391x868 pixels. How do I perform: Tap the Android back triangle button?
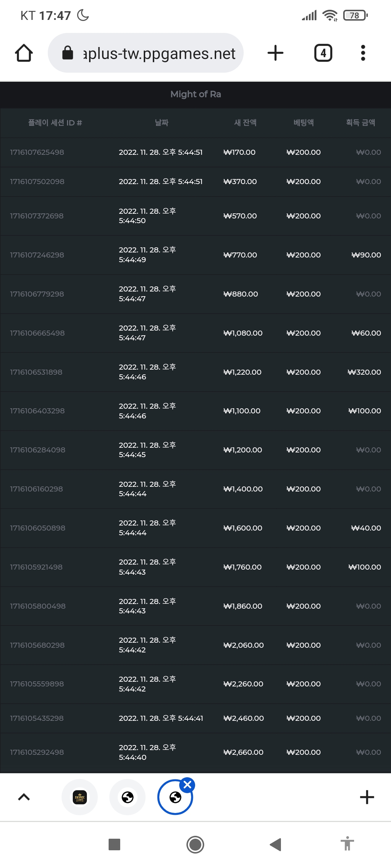[276, 845]
